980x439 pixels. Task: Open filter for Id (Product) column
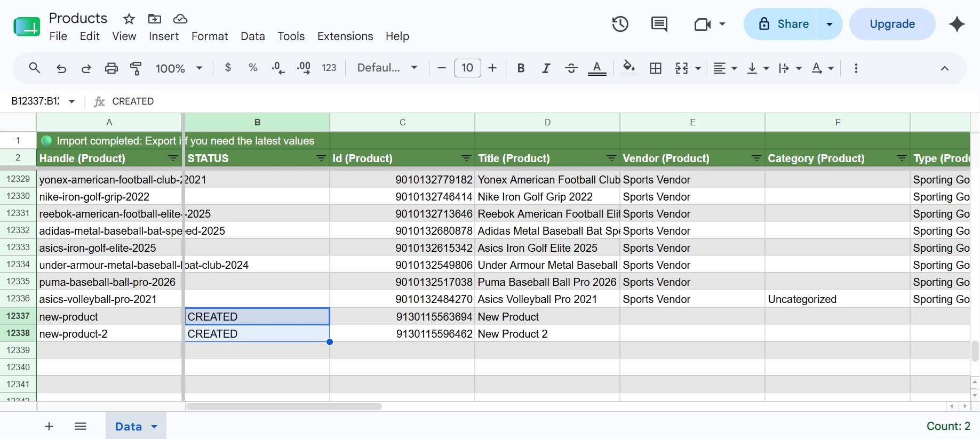click(466, 158)
